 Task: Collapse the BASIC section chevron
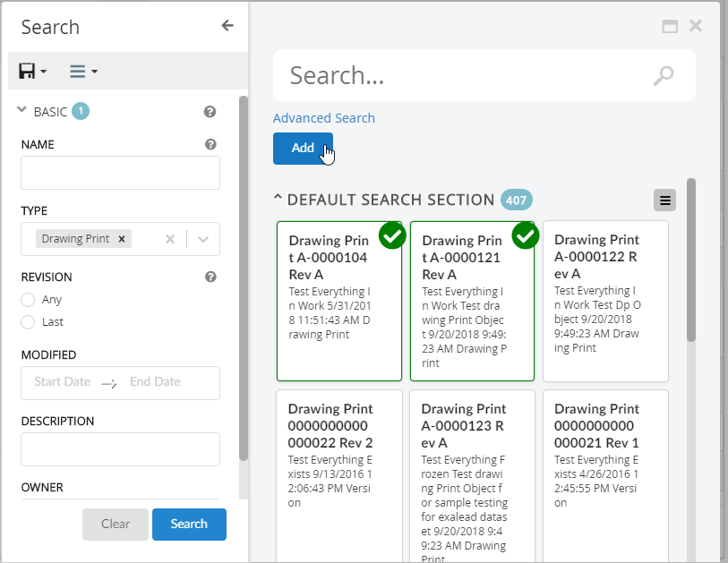click(22, 111)
